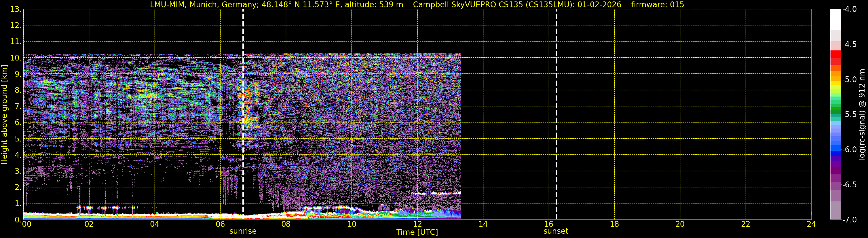Click the 'log(rc-signal) @ 912 nm' colorbar label

tap(862, 114)
